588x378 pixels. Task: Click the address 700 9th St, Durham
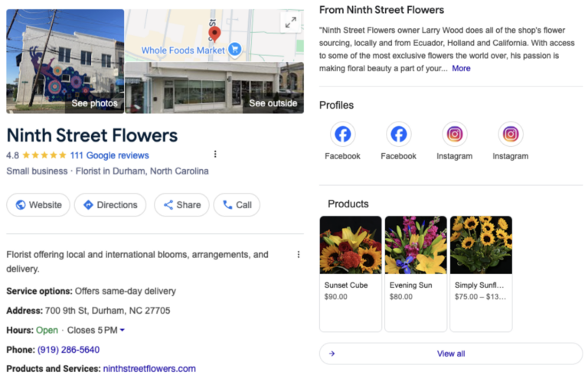[108, 311]
